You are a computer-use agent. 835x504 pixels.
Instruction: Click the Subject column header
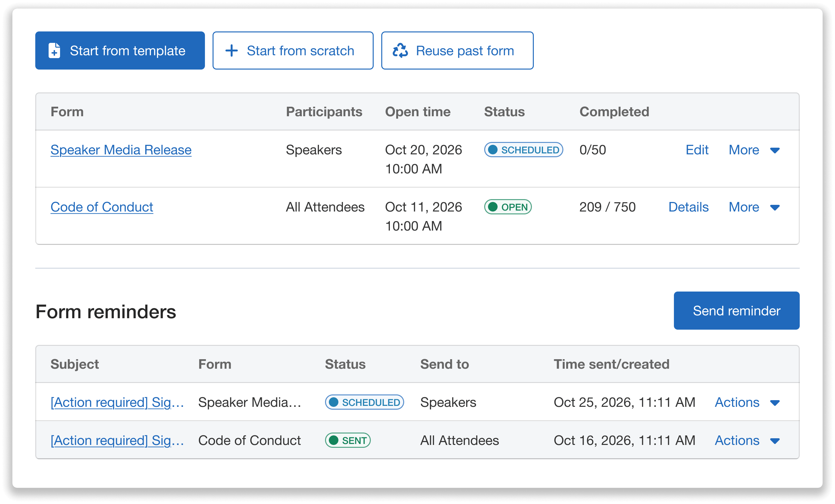(x=75, y=365)
